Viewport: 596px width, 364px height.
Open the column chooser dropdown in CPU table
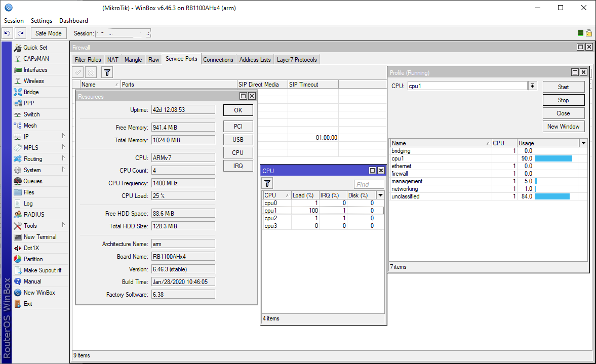(x=380, y=195)
